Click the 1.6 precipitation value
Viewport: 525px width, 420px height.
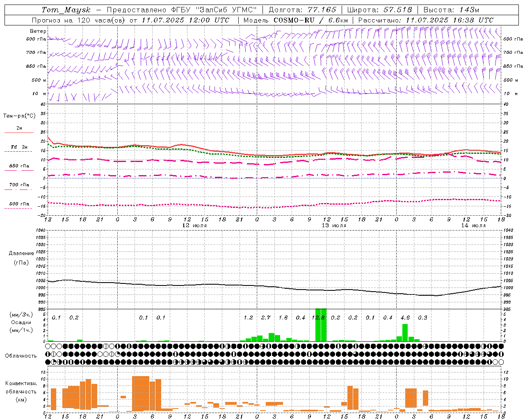pos(283,317)
